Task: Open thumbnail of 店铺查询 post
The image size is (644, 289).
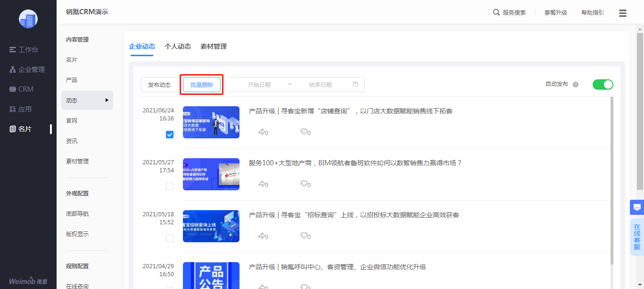Action: (x=211, y=122)
